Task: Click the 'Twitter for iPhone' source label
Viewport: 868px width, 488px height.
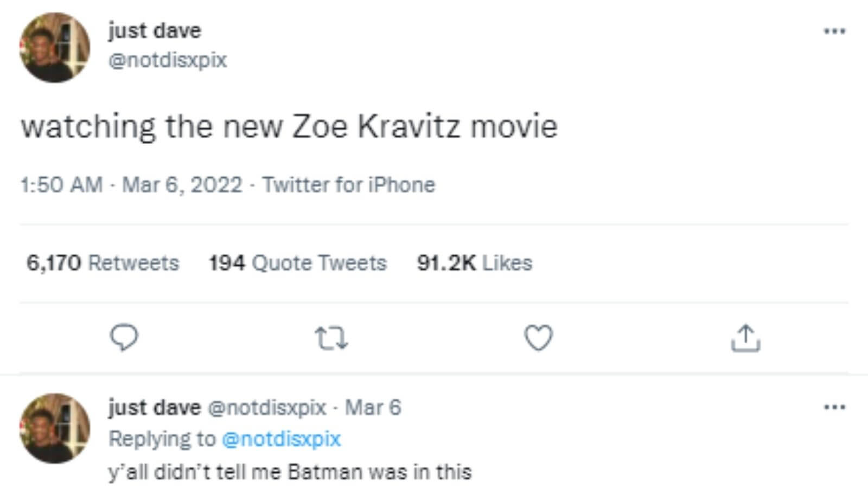Action: [349, 185]
